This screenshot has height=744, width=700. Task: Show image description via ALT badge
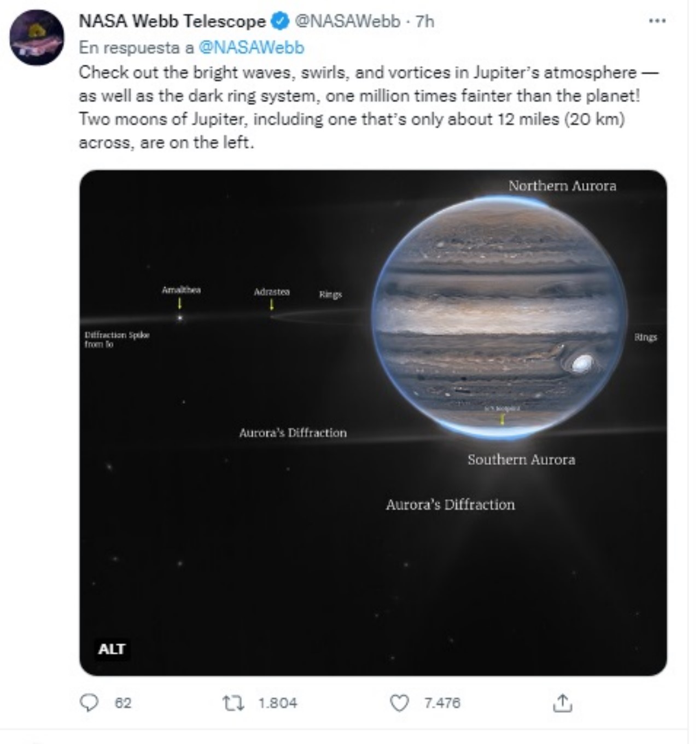point(112,649)
